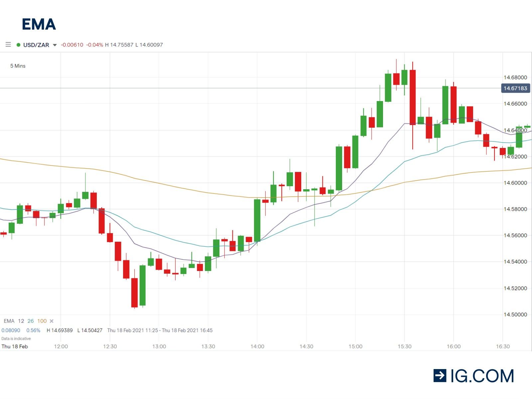Viewport: 532px width, 399px height.
Task: Click the Thu 18 Feb date label
Action: (x=15, y=346)
